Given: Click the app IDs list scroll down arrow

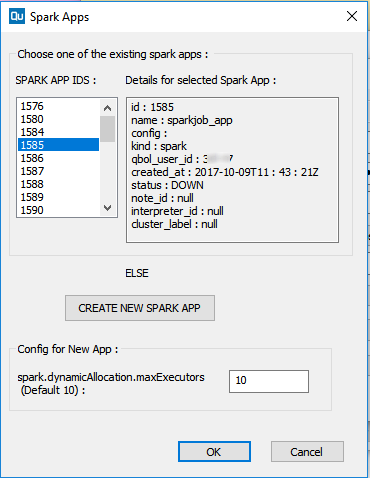Looking at the screenshot, I should pyautogui.click(x=107, y=208).
